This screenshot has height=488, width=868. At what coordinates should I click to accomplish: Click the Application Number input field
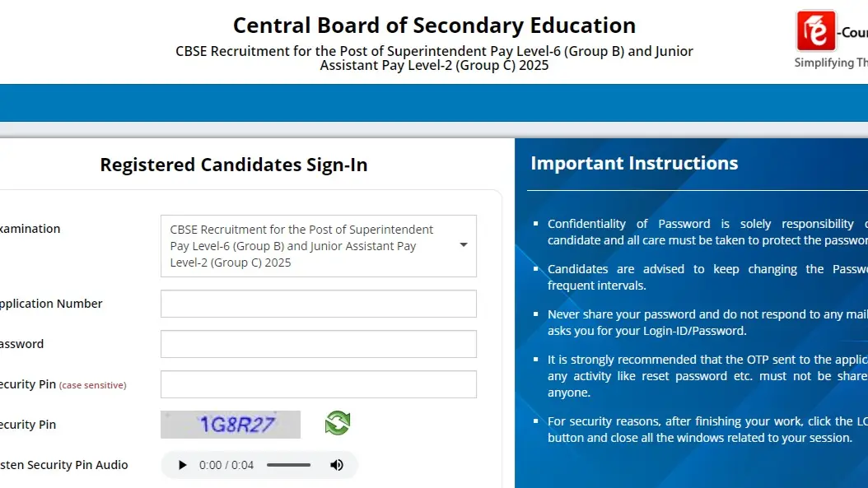[319, 304]
